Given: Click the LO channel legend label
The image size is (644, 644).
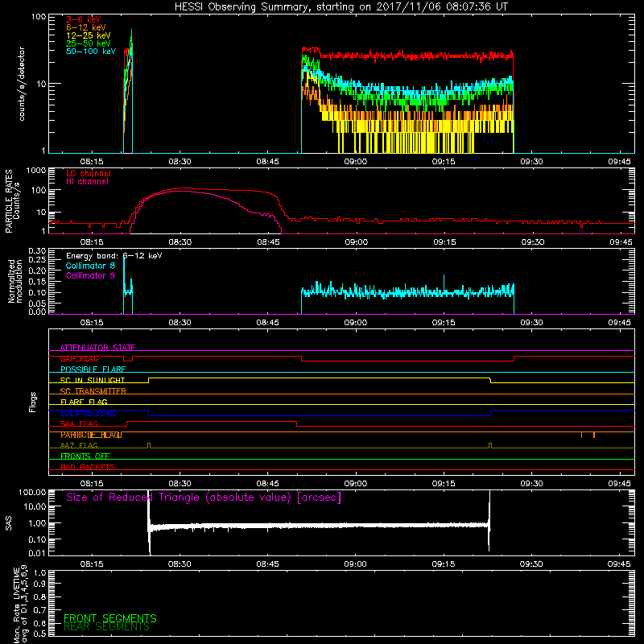Looking at the screenshot, I should 89,173.
